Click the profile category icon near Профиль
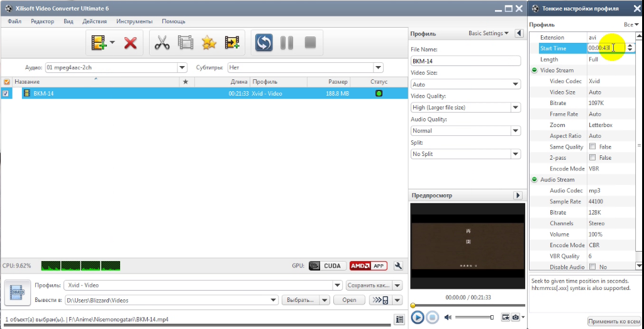Screen dimensions: 644x329 click(x=18, y=292)
